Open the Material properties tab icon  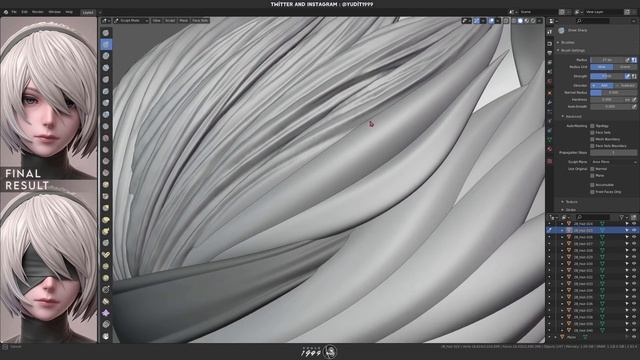[x=550, y=149]
